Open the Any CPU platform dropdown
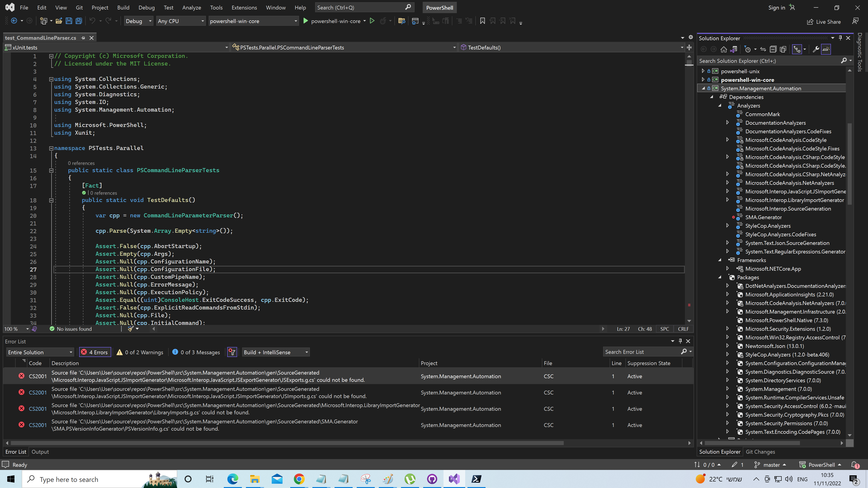868x488 pixels. pyautogui.click(x=181, y=21)
